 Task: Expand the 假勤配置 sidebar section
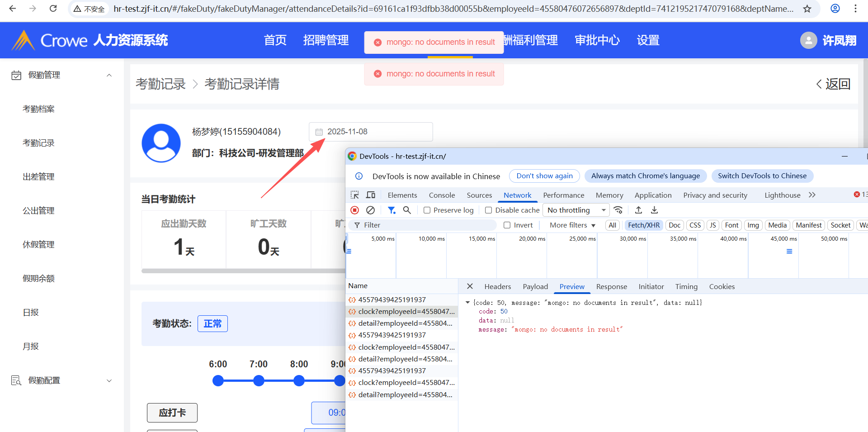pyautogui.click(x=61, y=380)
